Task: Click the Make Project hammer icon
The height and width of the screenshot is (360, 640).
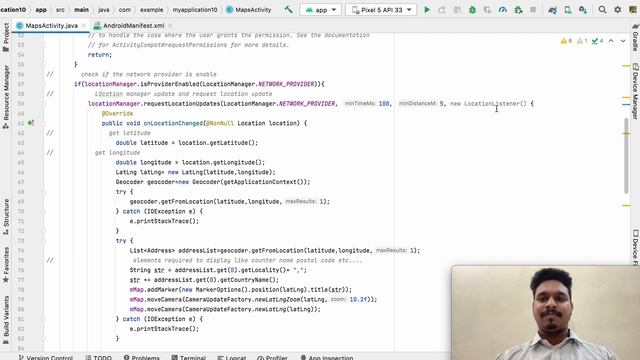Action: point(289,9)
